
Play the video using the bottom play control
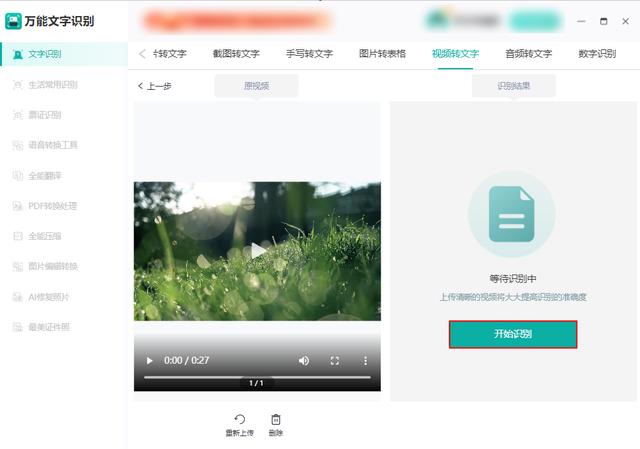pos(149,361)
